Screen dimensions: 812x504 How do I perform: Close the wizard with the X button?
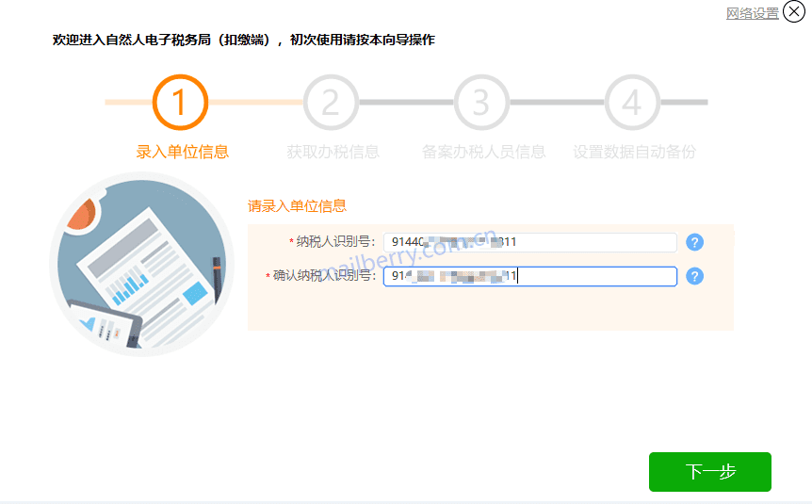(794, 11)
